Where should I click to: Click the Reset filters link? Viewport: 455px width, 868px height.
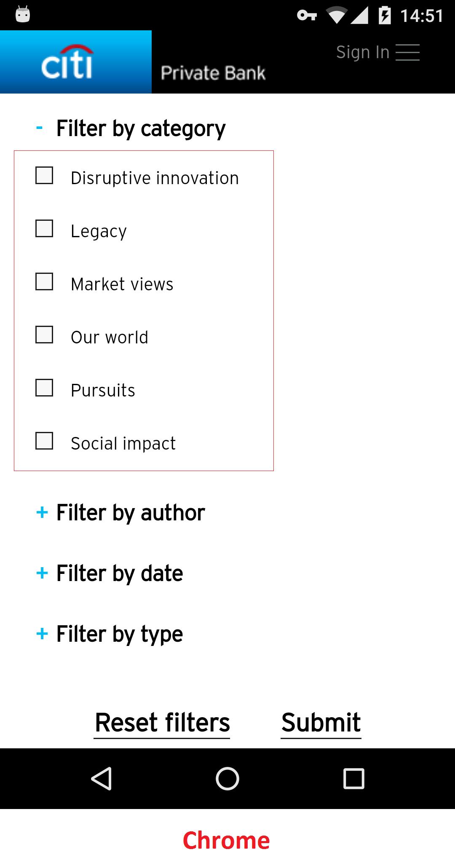coord(162,722)
